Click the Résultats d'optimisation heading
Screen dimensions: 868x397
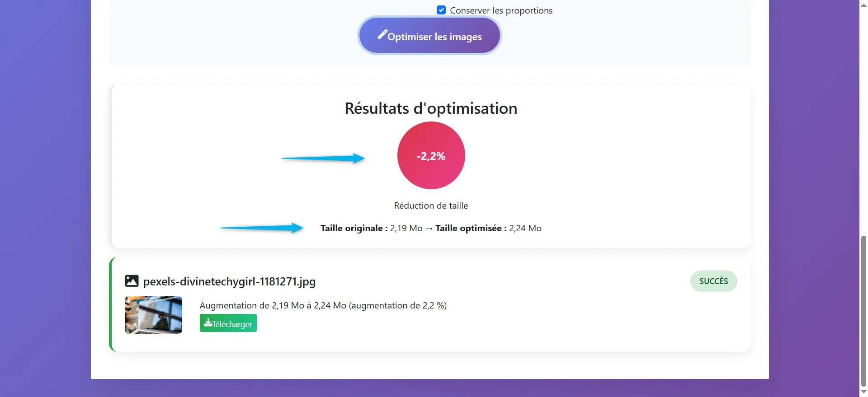click(430, 108)
